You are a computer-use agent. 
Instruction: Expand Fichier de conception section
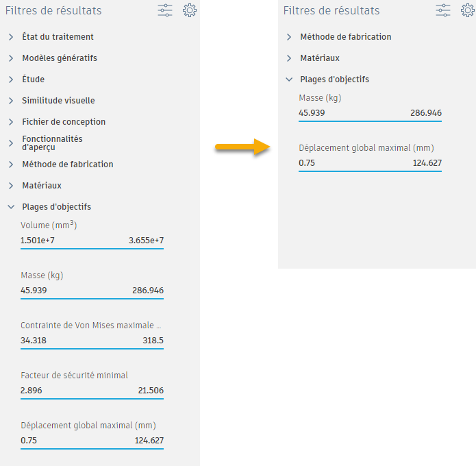[x=64, y=122]
